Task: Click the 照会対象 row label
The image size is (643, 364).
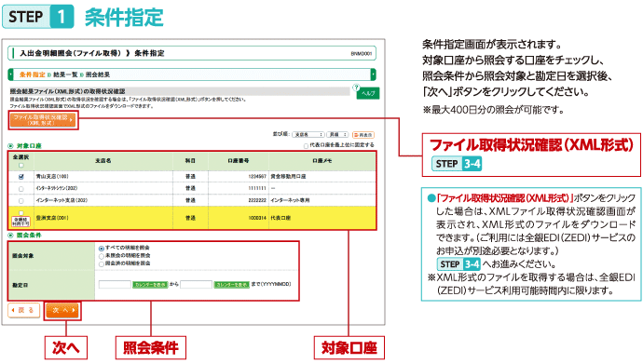Action: pos(23,256)
